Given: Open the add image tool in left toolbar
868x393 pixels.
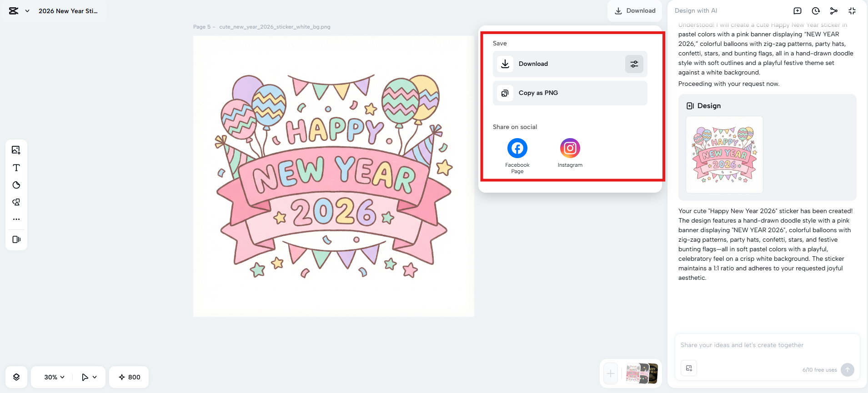Looking at the screenshot, I should pos(16,150).
